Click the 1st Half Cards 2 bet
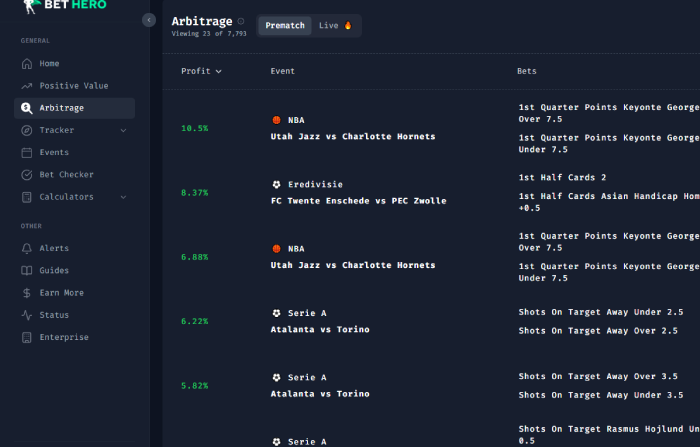The image size is (700, 447). [562, 177]
